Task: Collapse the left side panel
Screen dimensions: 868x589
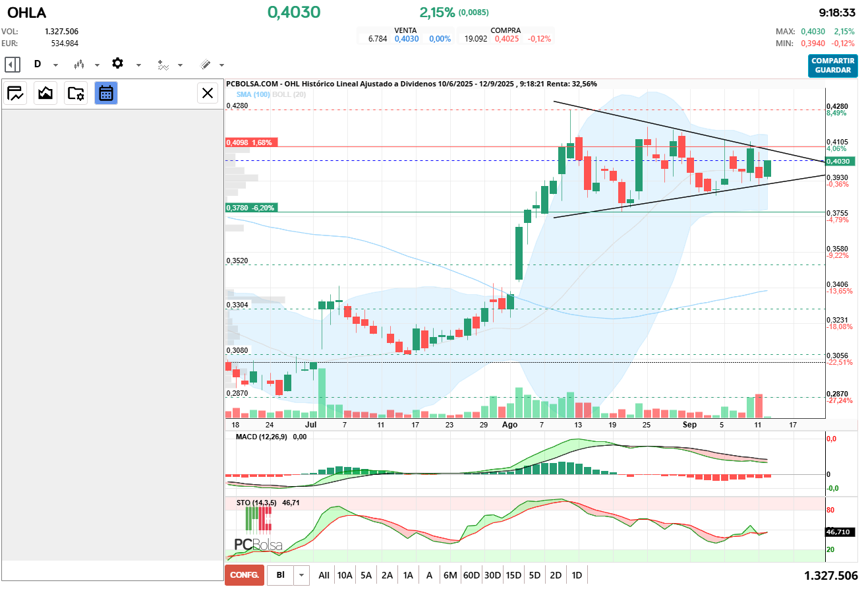Action: coord(13,65)
